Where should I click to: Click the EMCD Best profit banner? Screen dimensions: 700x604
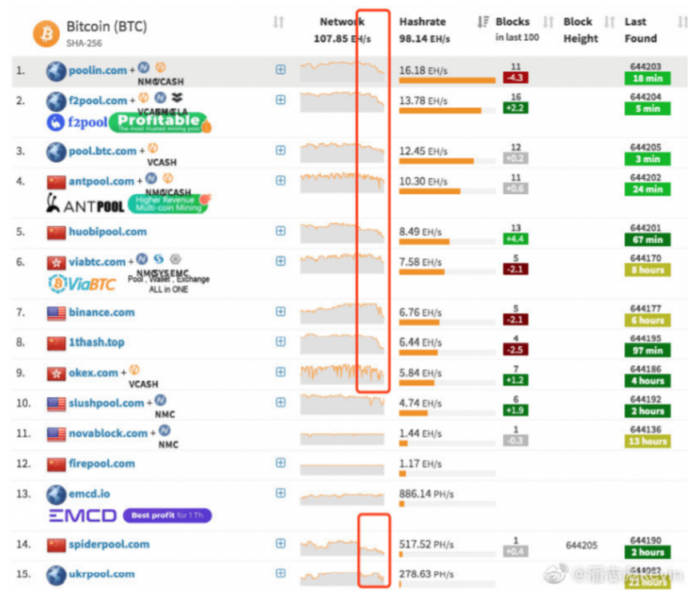click(130, 515)
